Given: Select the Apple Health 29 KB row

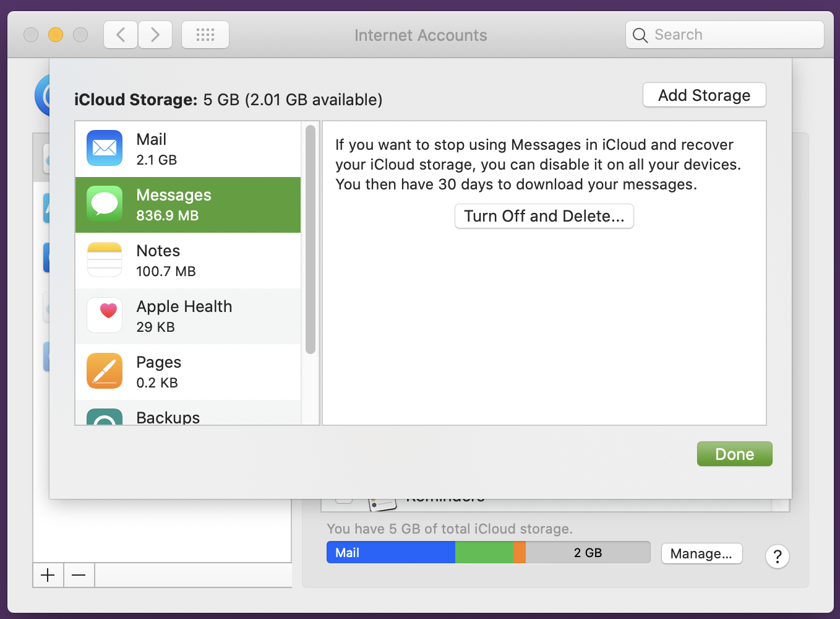Looking at the screenshot, I should [x=188, y=316].
